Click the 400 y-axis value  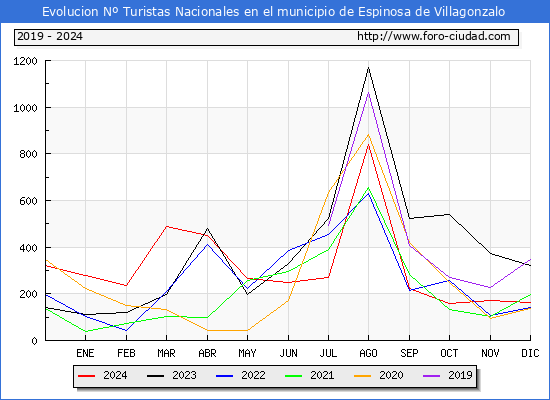28,248
